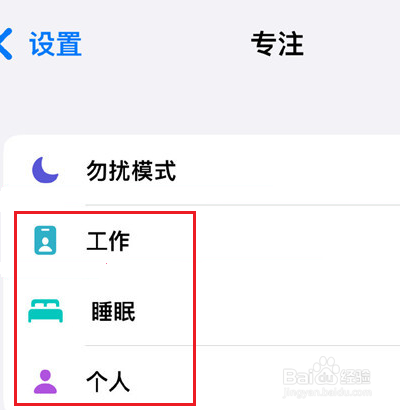
Task: Click the jingyan.baidu.com watermark text
Action: click(x=327, y=392)
